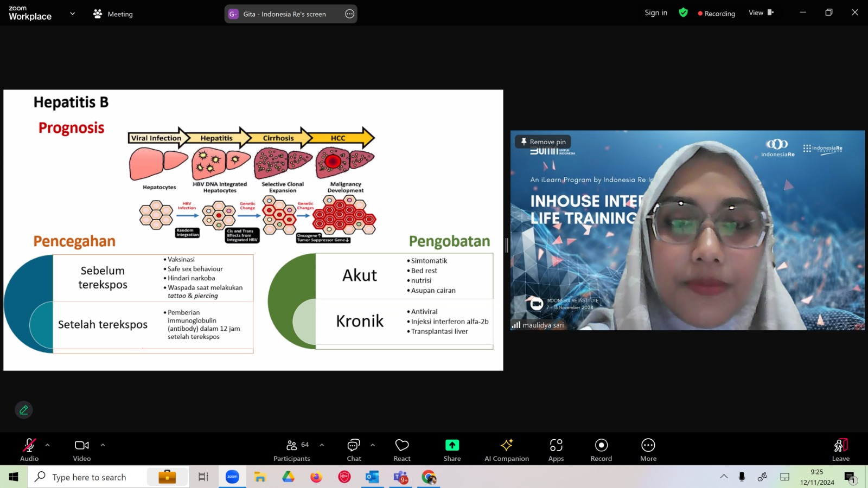Click the green Share screen icon
The height and width of the screenshot is (488, 868).
point(452,445)
